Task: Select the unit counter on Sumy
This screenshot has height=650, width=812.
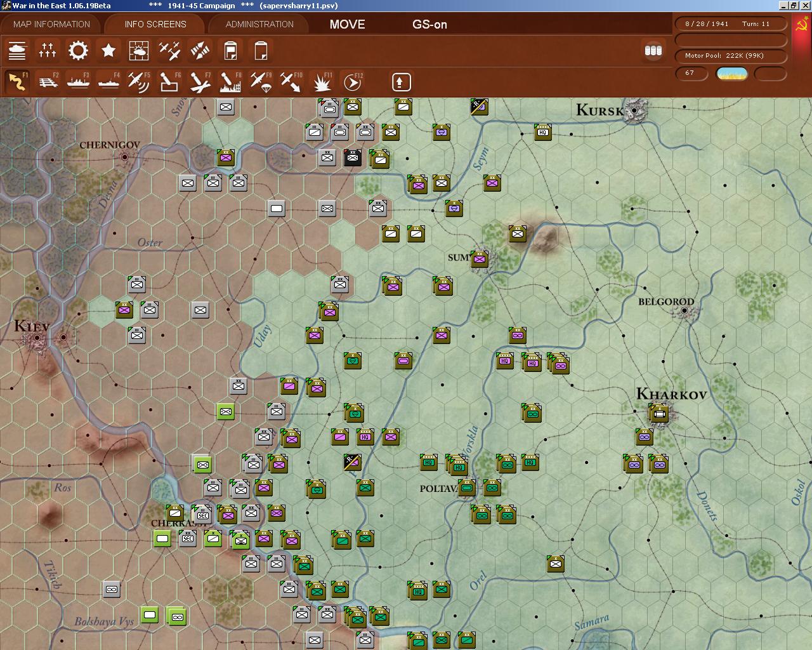Action: (480, 259)
